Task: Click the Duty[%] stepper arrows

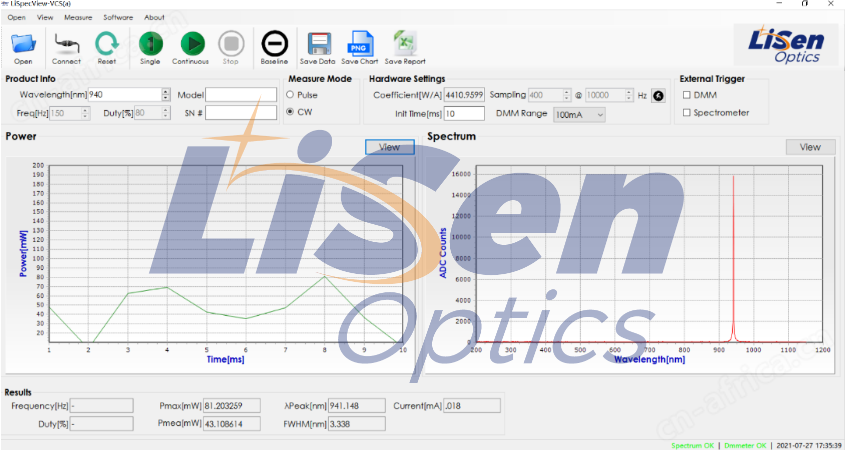Action: coord(166,113)
